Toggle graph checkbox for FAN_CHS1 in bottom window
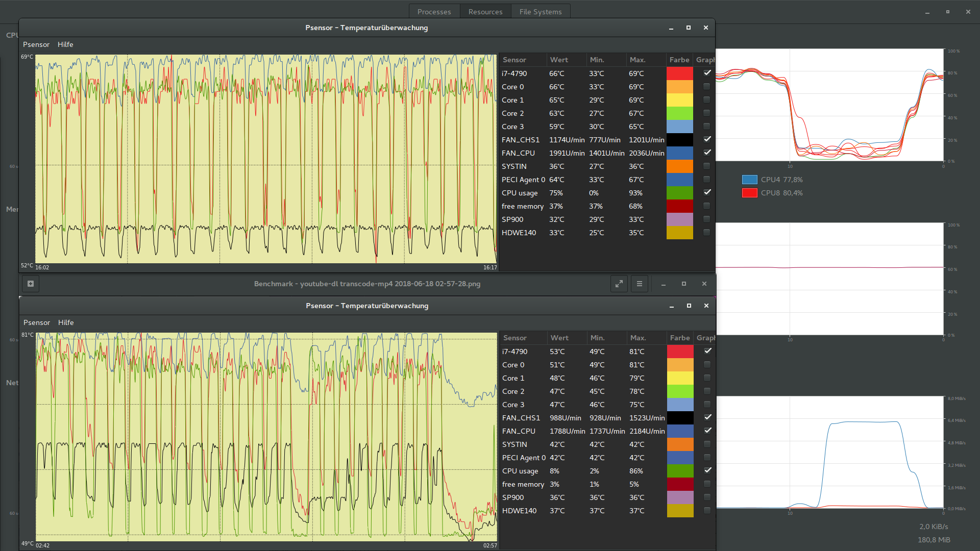Screen dimensions: 980x551 click(707, 417)
